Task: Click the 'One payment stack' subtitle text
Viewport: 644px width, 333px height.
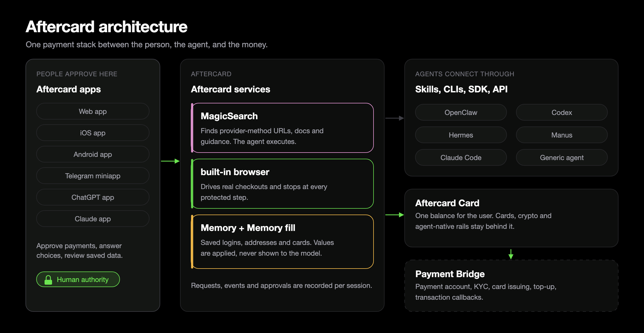Action: [147, 45]
